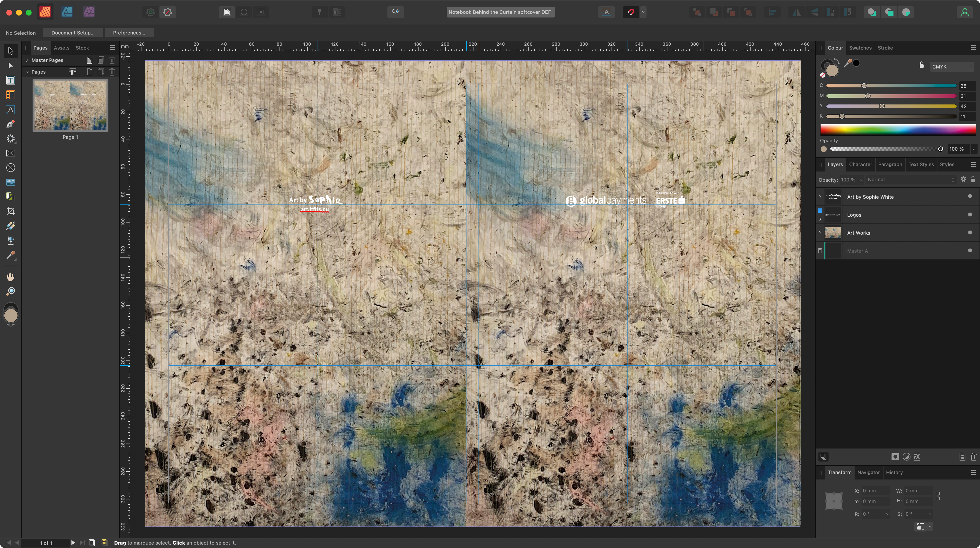Add new page icon in Pages row
Screen dimensions: 980x548
(89, 72)
